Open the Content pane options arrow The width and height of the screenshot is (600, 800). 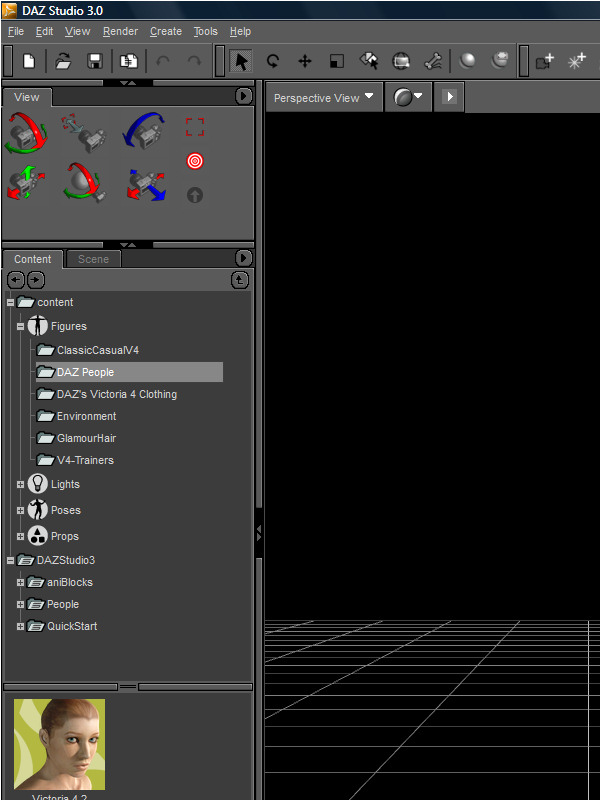click(243, 258)
